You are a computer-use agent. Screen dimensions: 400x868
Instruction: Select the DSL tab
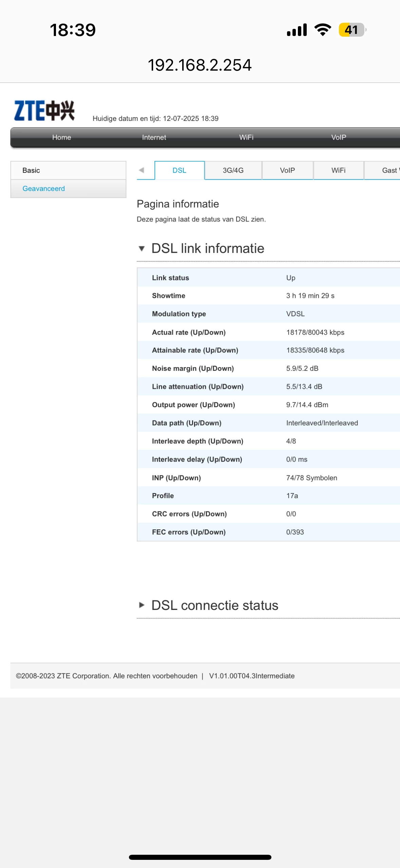point(179,170)
